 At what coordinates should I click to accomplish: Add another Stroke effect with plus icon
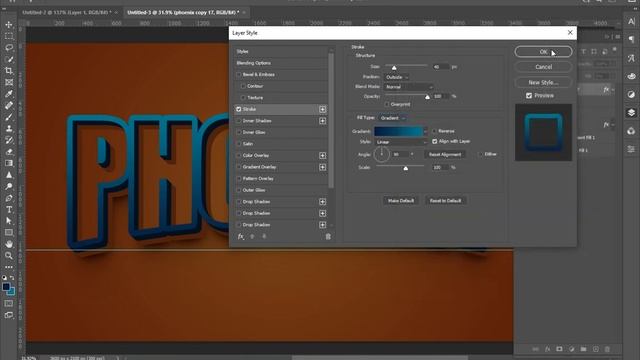point(322,109)
